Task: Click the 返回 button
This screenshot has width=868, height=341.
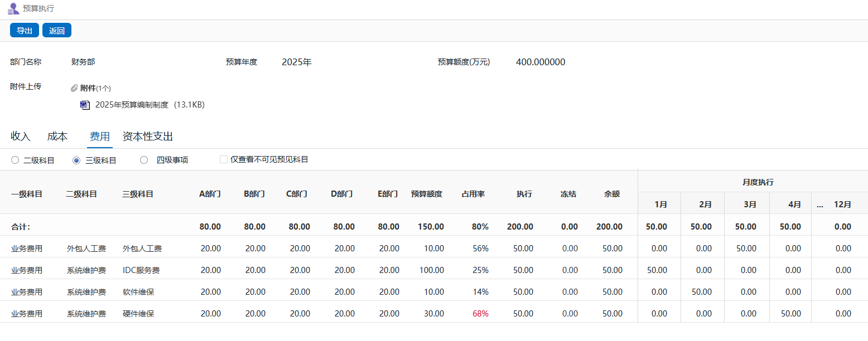Action: (57, 31)
